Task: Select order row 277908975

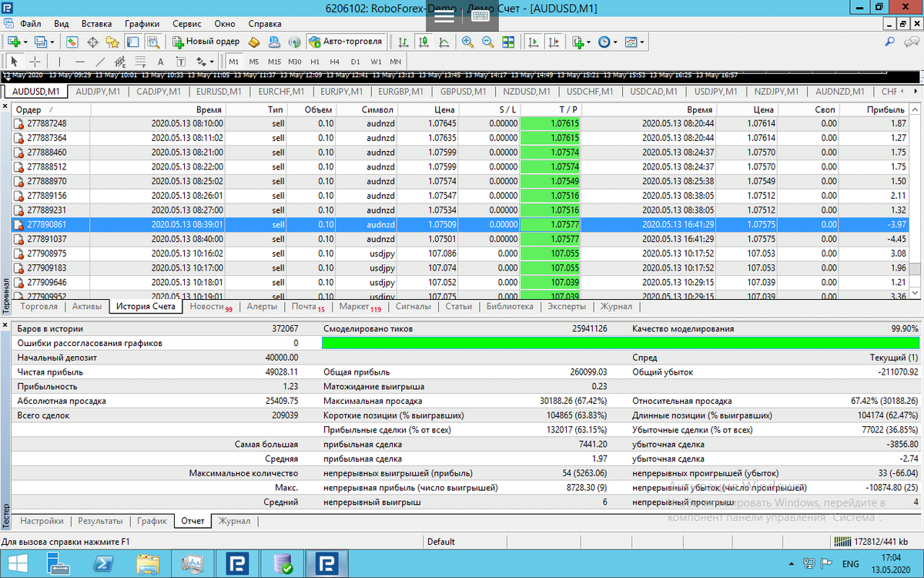Action: 461,254
